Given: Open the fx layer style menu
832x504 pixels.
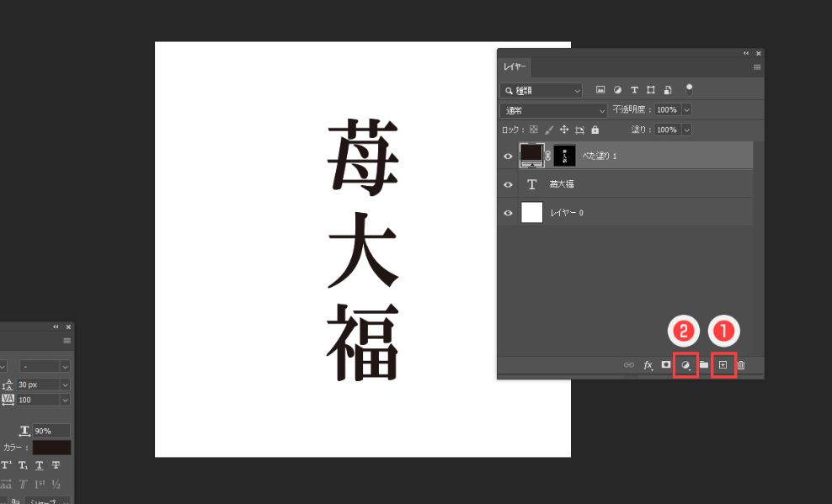Looking at the screenshot, I should point(648,364).
